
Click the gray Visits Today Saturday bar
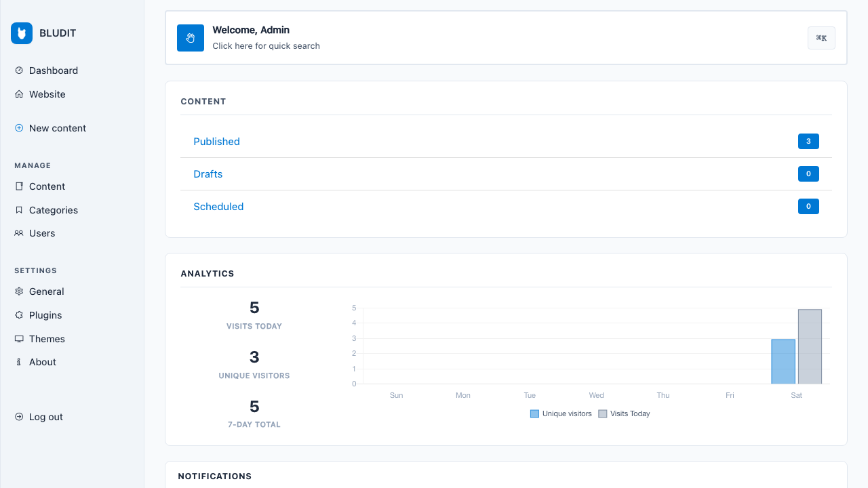point(810,347)
